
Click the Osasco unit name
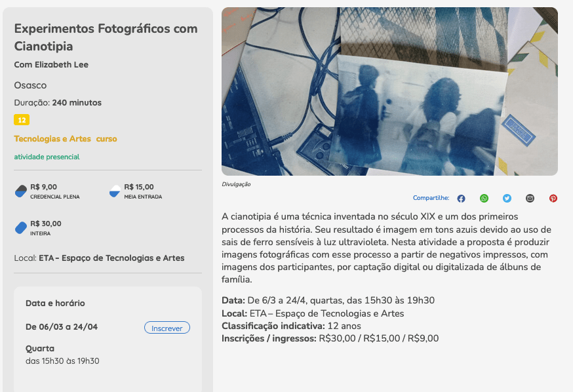30,85
